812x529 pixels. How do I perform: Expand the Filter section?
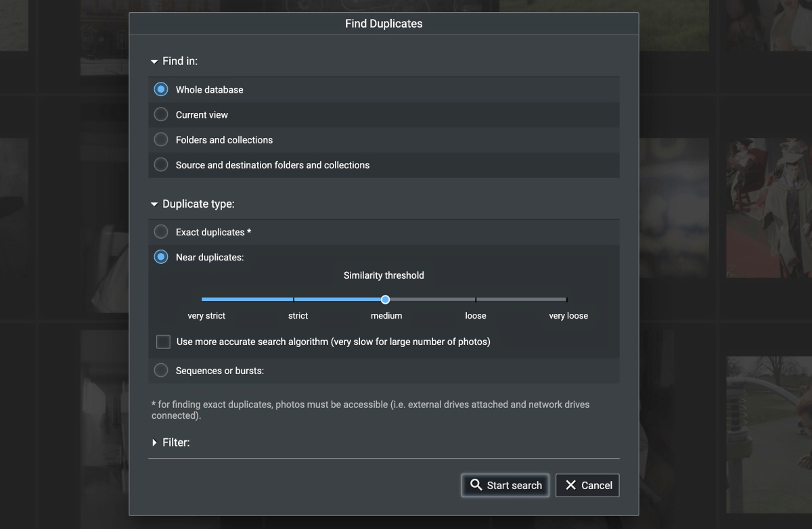click(154, 442)
